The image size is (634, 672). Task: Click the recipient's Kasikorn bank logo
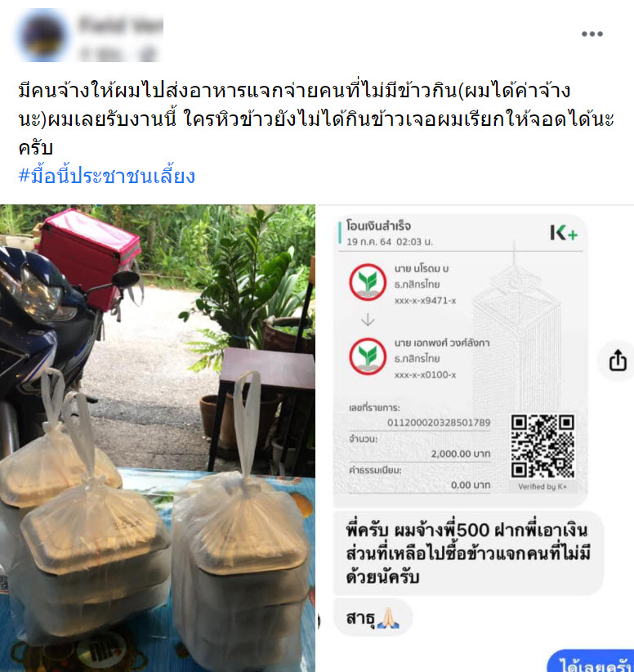tap(368, 356)
